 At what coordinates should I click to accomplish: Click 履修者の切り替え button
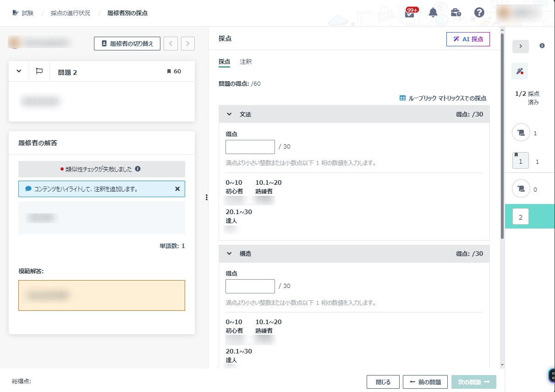point(127,44)
